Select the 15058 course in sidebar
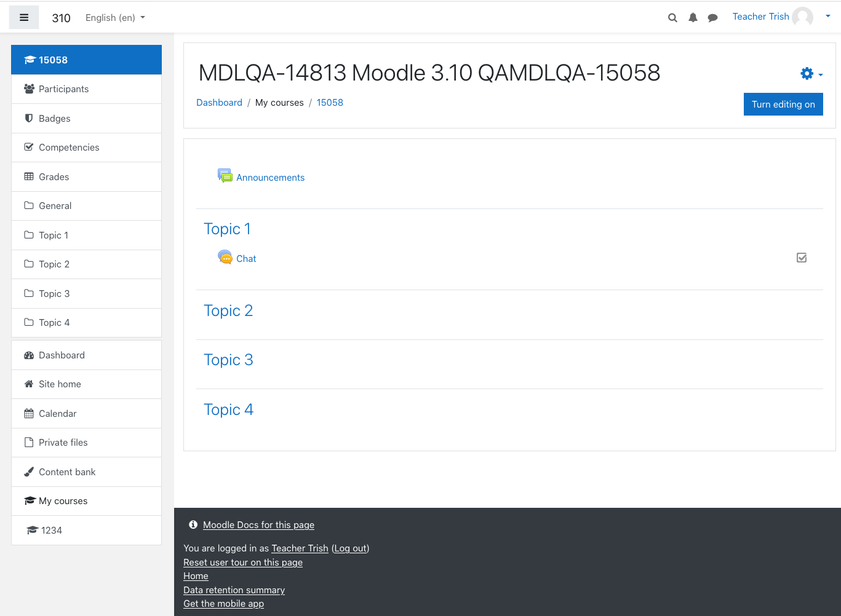 [x=86, y=60]
